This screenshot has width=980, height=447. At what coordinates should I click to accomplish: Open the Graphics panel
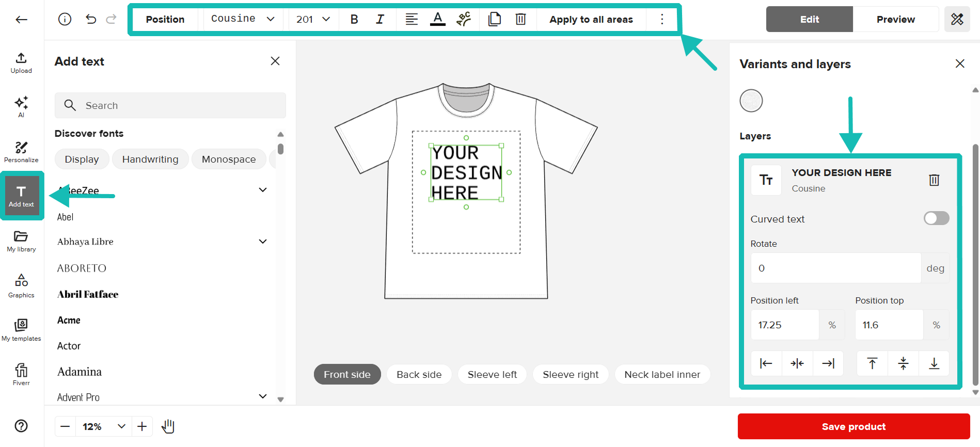21,286
